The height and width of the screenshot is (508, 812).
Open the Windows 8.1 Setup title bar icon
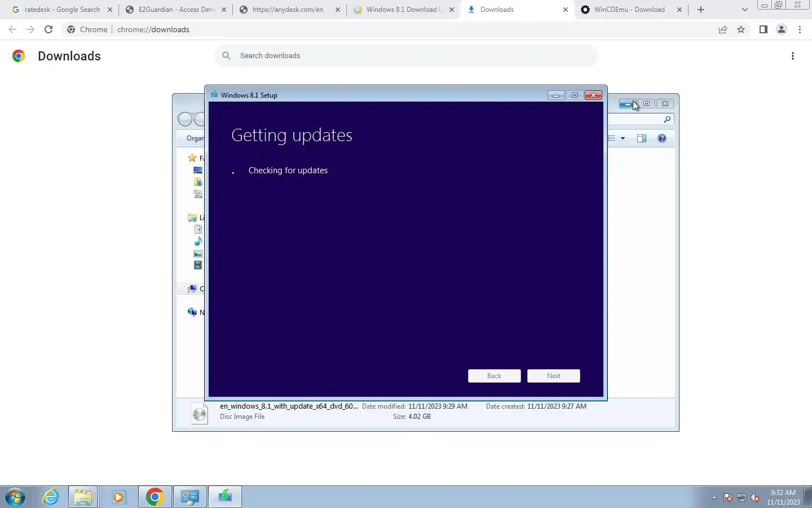[x=214, y=95]
